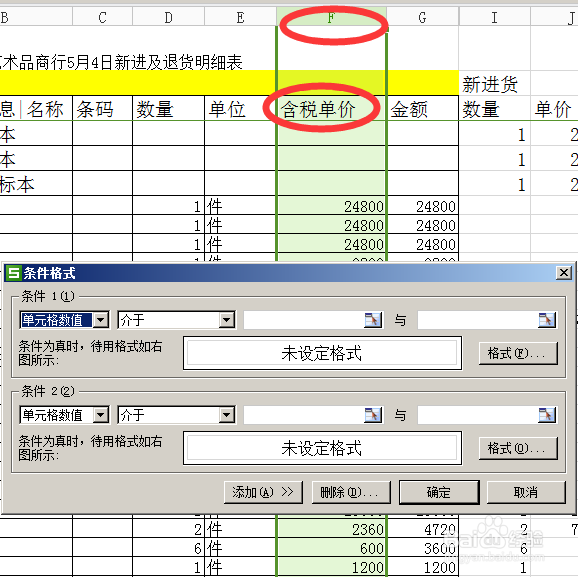Viewport: 578px width, 577px height.
Task: Click 数量 header cell in column I
Action: click(x=494, y=109)
